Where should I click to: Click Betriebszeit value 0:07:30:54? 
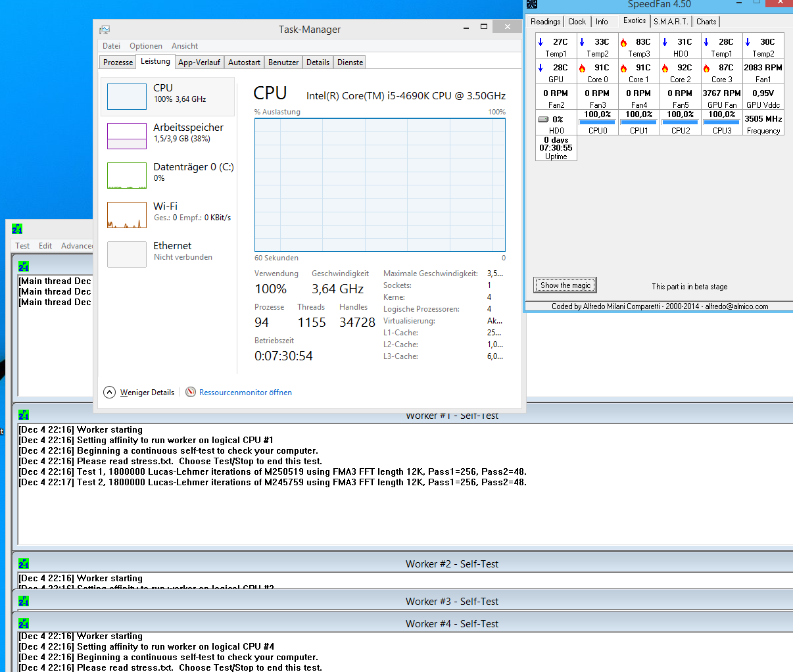[x=283, y=356]
